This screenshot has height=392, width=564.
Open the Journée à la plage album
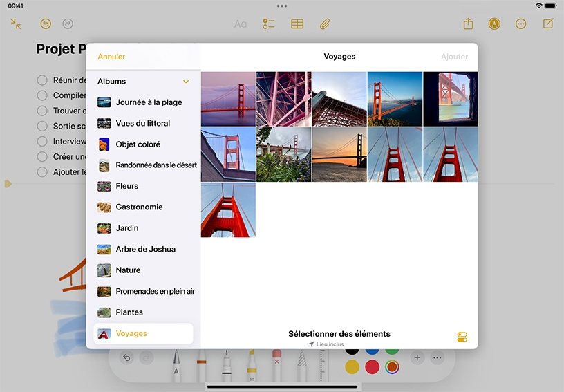coord(144,102)
